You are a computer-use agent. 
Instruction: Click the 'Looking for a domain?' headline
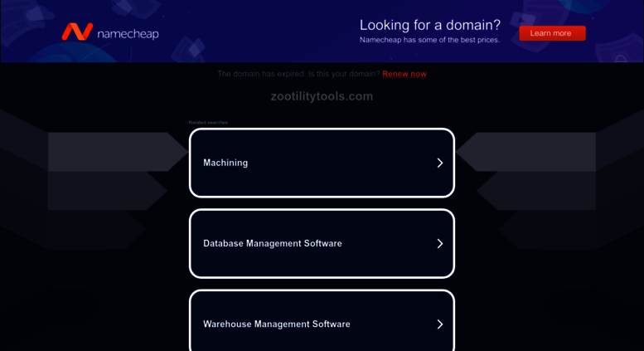(x=430, y=25)
